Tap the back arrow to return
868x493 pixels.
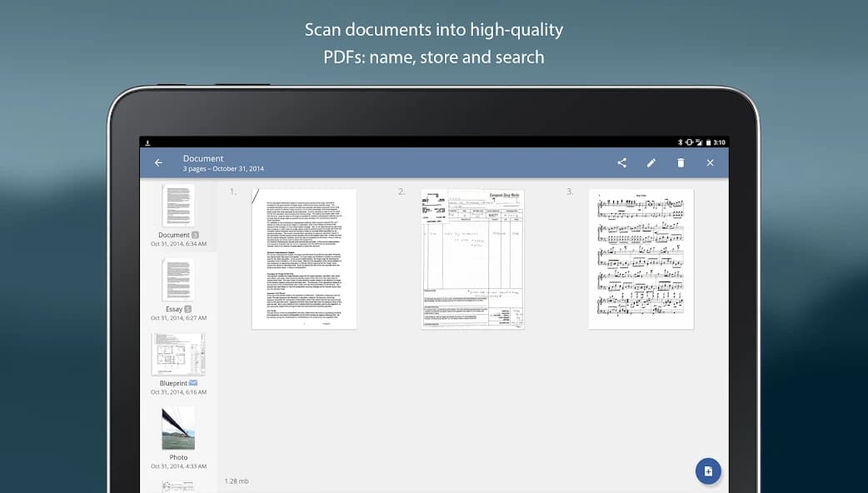pos(158,162)
